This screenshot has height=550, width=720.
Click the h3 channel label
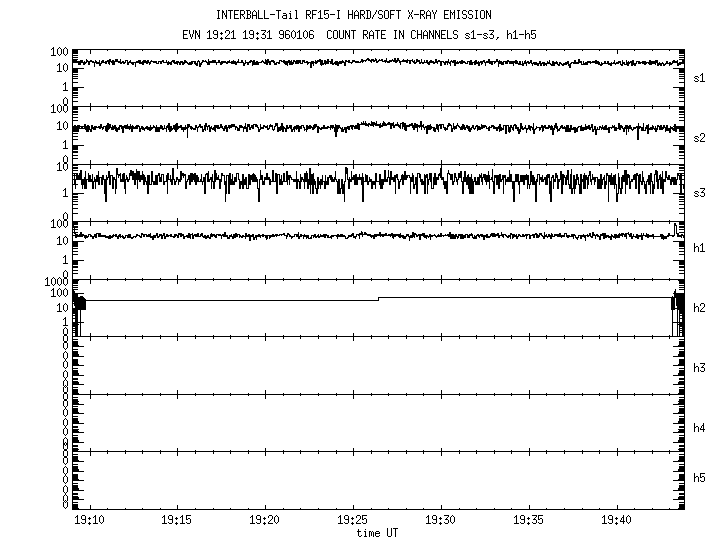point(699,370)
